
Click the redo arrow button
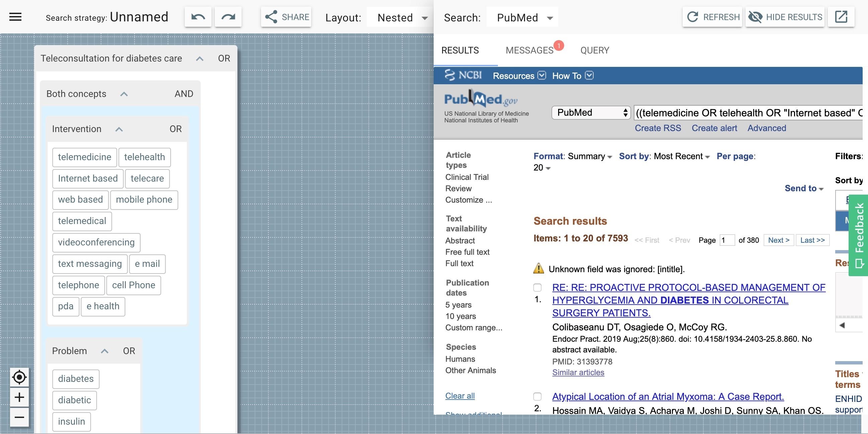click(228, 17)
